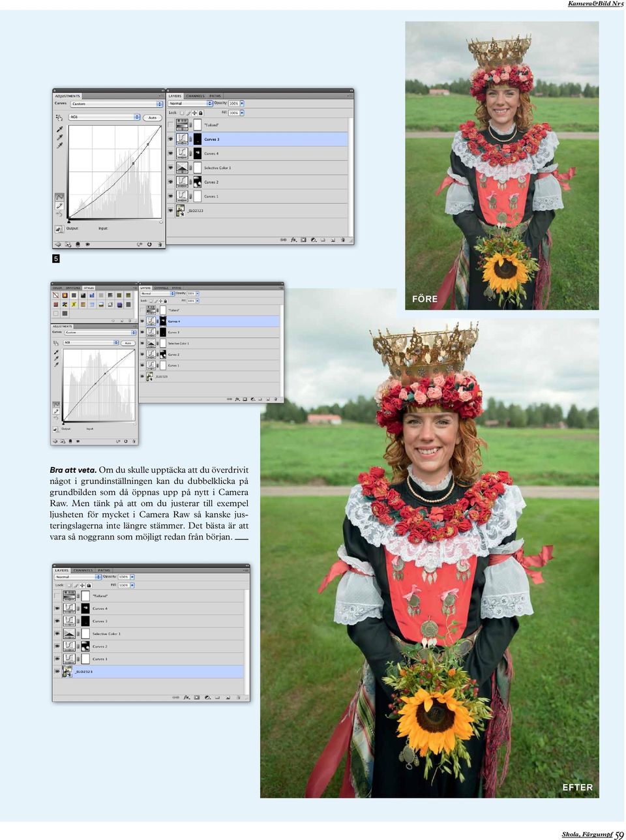Image resolution: width=626 pixels, height=840 pixels.
Task: Hide the Curves 2 layer in bottom Layers panel
Action: pos(57,646)
